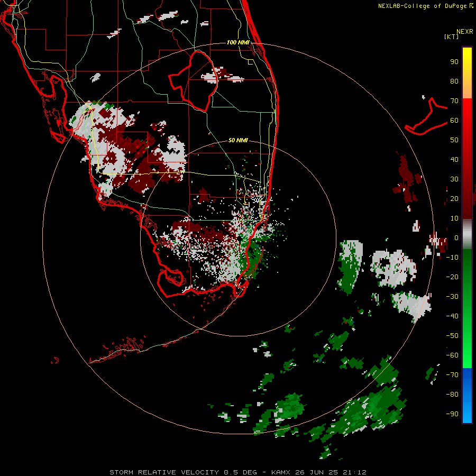Click the 90 value on velocity scale
Image resolution: width=476 pixels, height=476 pixels.
pos(454,62)
